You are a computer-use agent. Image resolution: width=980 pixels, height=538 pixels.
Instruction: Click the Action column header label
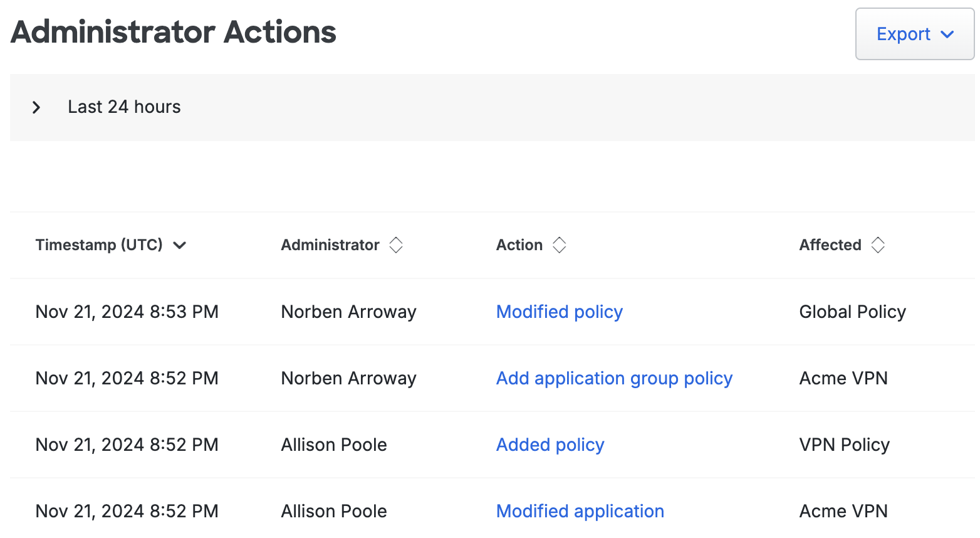pyautogui.click(x=519, y=245)
